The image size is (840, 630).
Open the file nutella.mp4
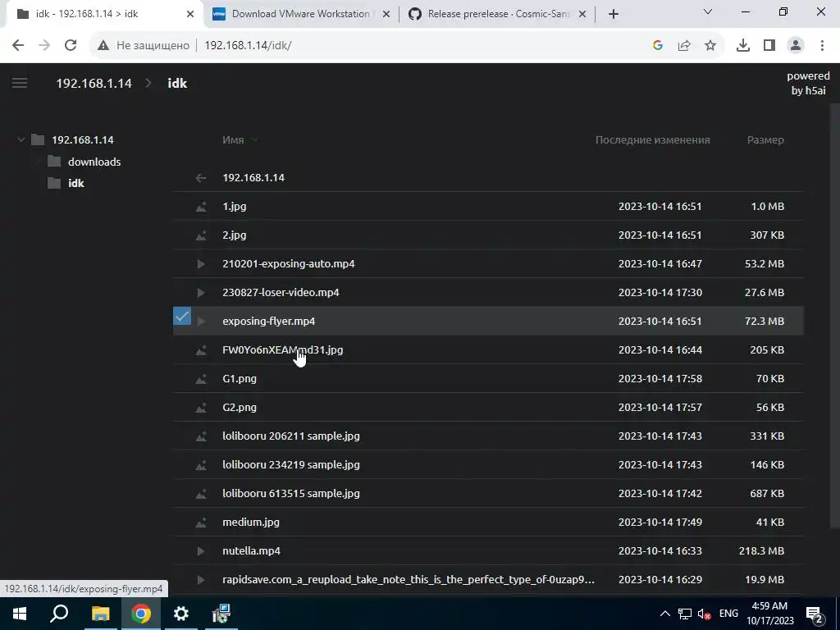pos(251,550)
